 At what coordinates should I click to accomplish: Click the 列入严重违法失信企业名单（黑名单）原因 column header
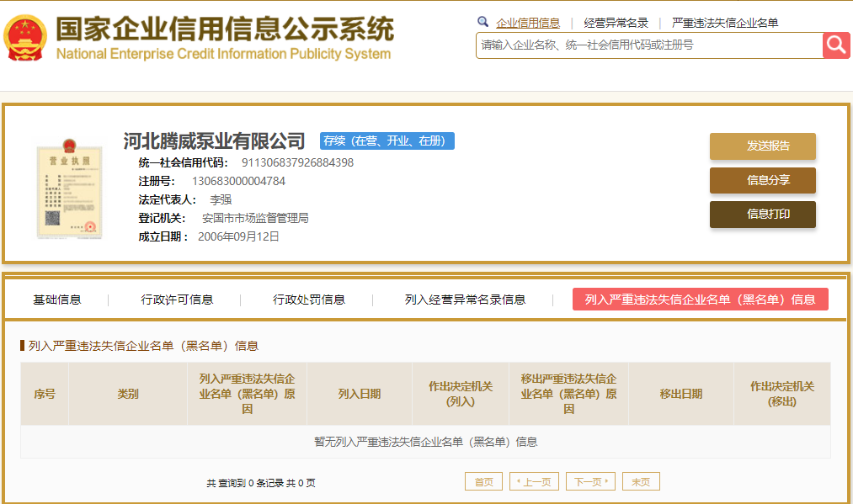click(247, 394)
